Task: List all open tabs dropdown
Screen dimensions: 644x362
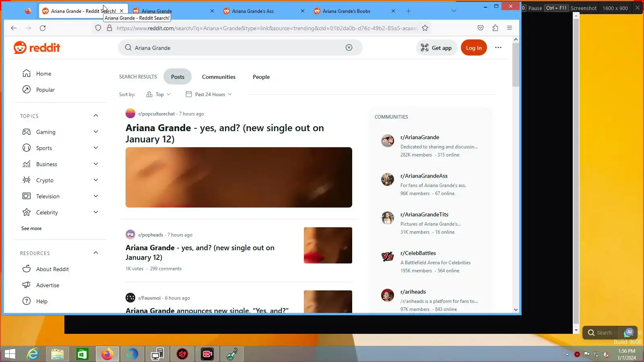Action: click(x=454, y=11)
